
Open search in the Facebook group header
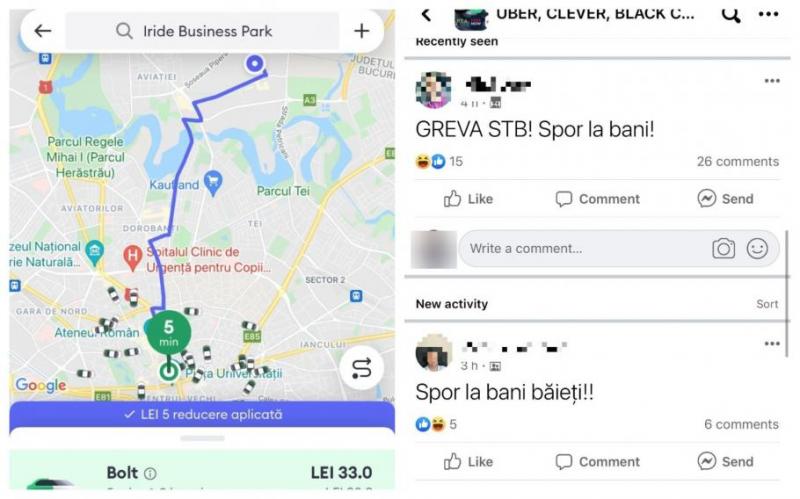pyautogui.click(x=731, y=15)
